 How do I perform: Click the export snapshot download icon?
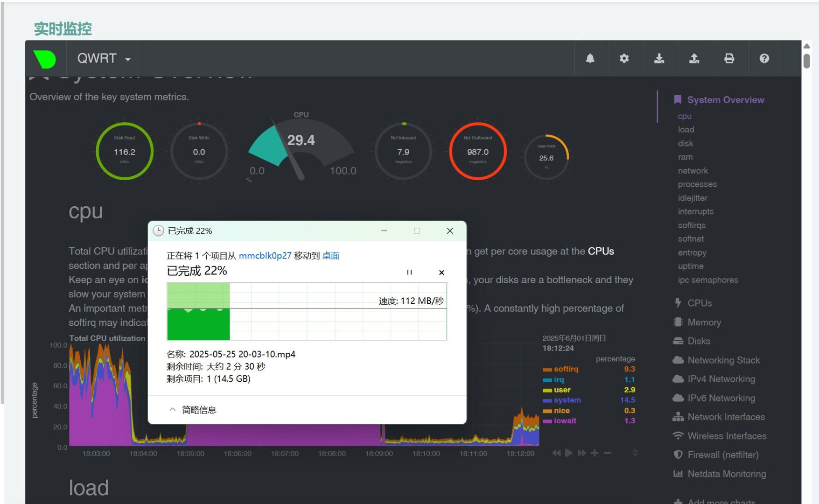point(659,58)
